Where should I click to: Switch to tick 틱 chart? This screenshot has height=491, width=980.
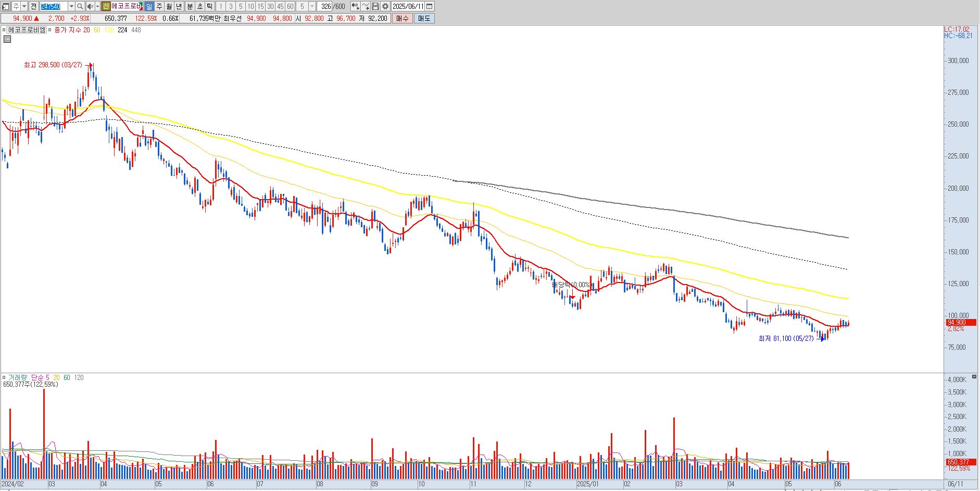[x=209, y=6]
